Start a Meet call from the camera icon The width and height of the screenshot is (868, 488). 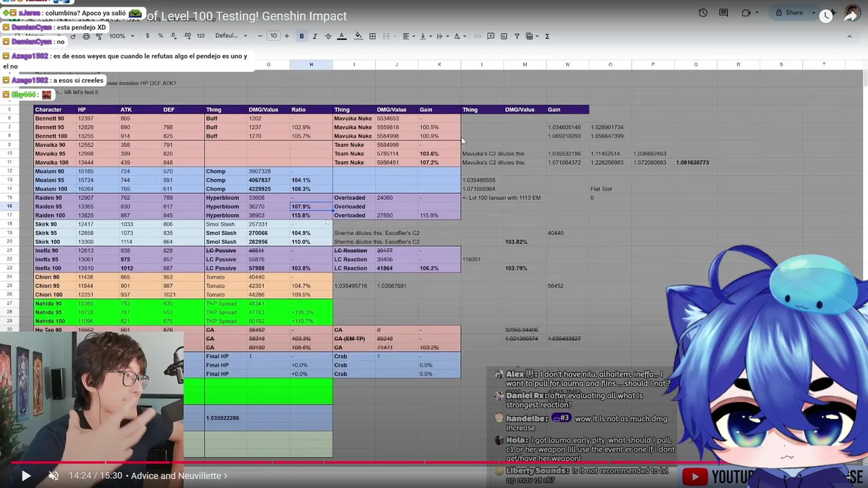coord(746,13)
